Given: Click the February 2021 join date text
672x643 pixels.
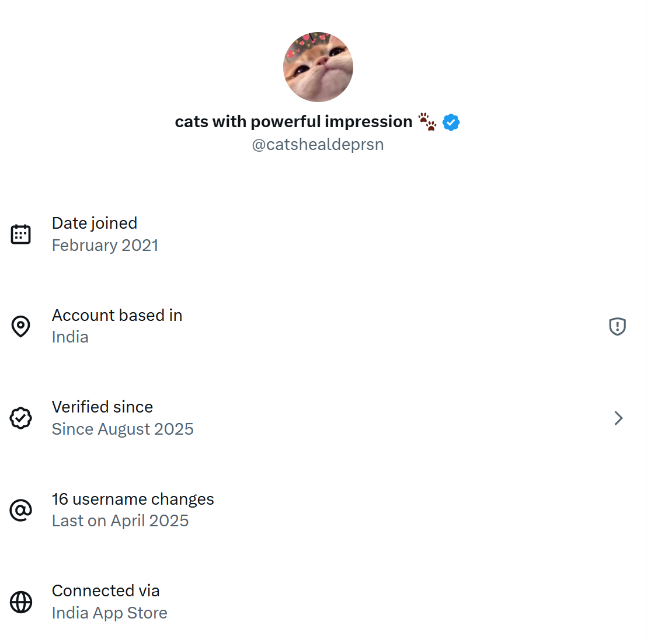Looking at the screenshot, I should pos(105,246).
